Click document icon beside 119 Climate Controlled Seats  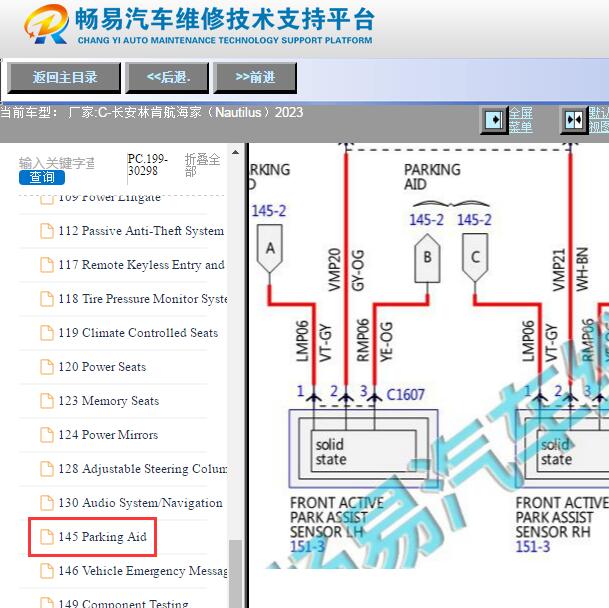click(47, 333)
